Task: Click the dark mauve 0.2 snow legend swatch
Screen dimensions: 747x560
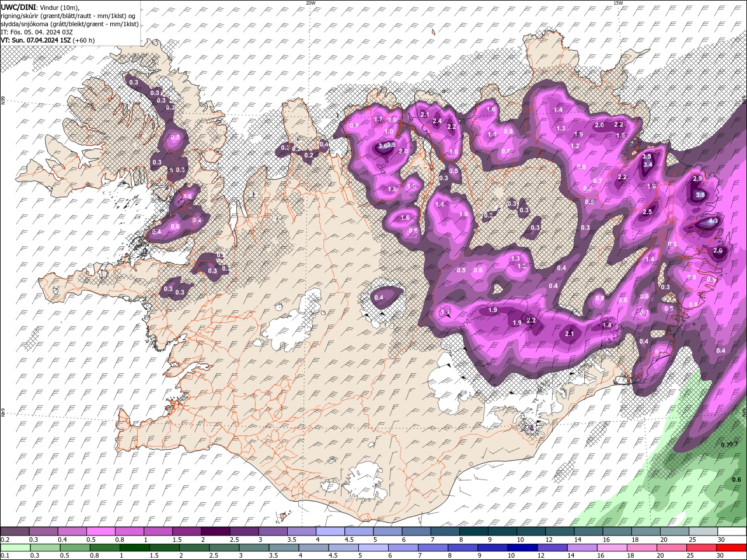Action: pyautogui.click(x=15, y=531)
